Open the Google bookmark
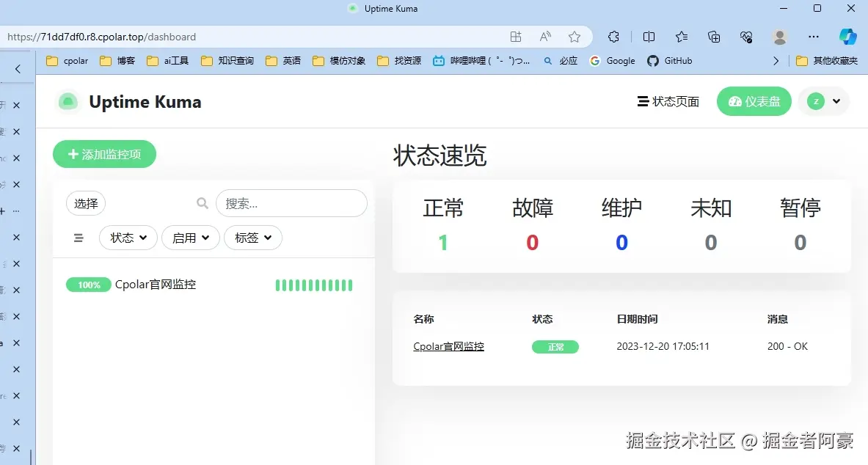868x465 pixels. point(612,61)
